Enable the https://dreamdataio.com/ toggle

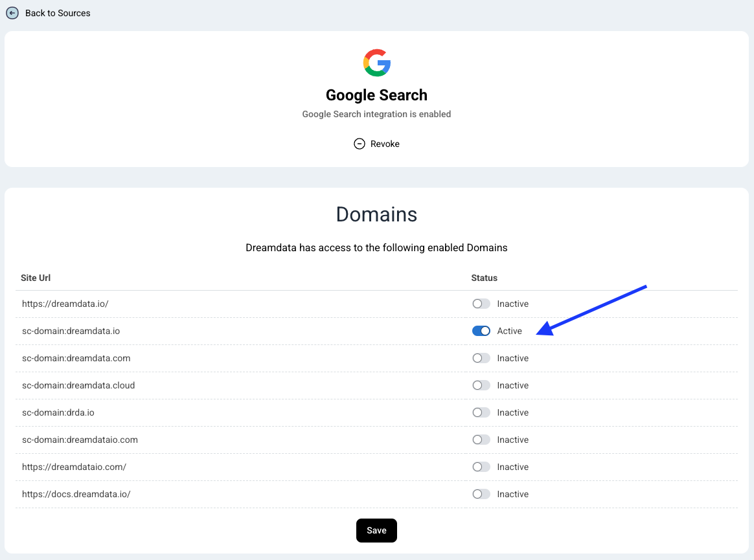click(x=481, y=467)
